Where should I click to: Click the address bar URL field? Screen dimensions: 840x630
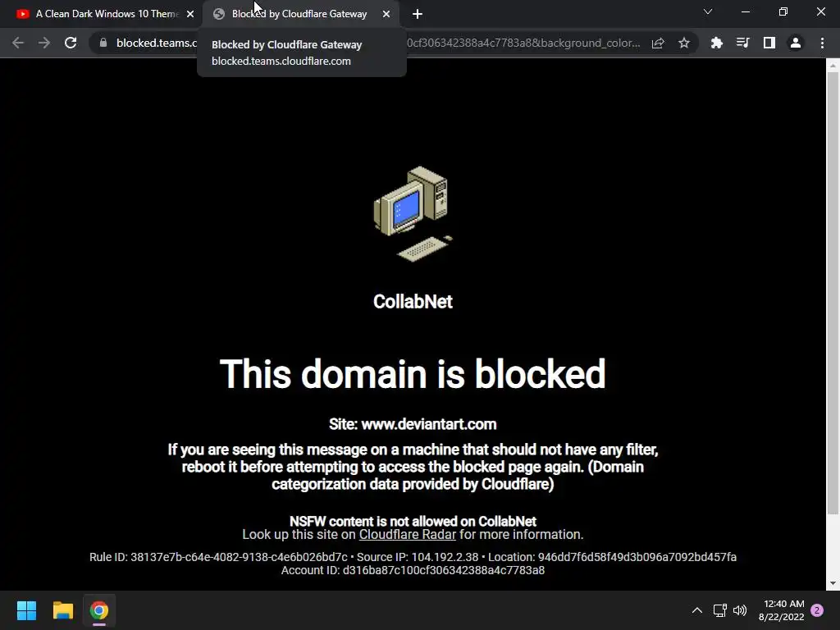(x=375, y=43)
